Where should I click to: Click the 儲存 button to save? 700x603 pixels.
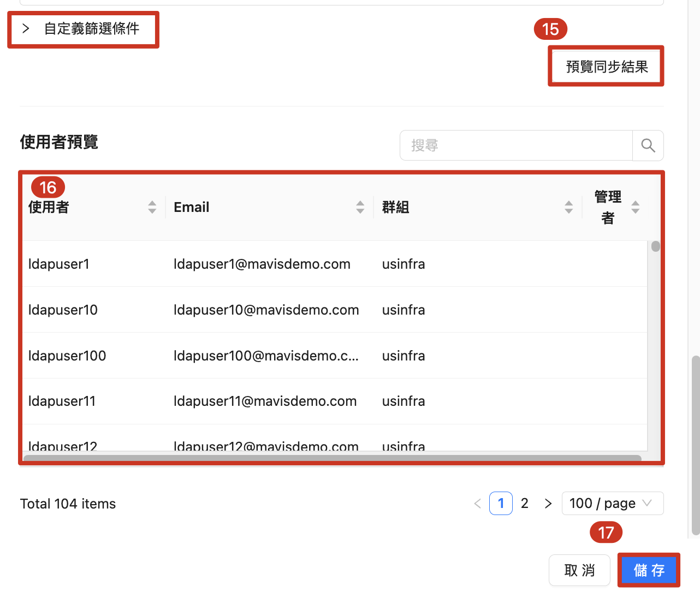click(x=649, y=570)
